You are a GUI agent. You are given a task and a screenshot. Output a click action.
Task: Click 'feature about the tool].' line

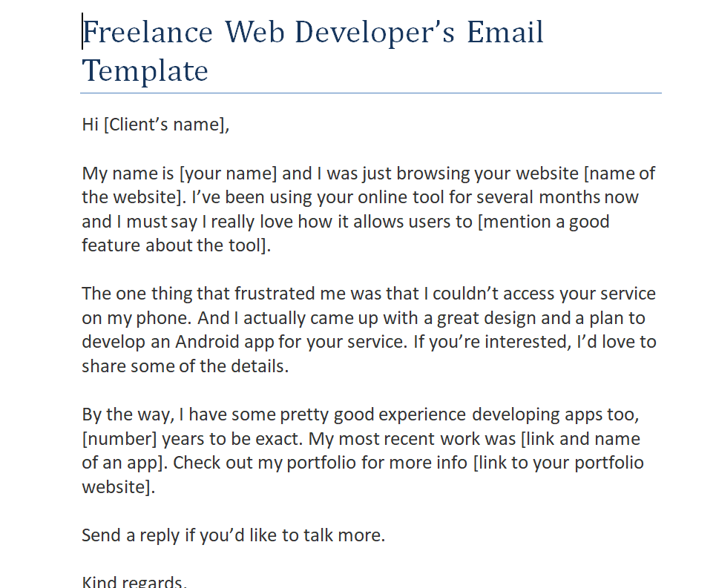point(177,245)
